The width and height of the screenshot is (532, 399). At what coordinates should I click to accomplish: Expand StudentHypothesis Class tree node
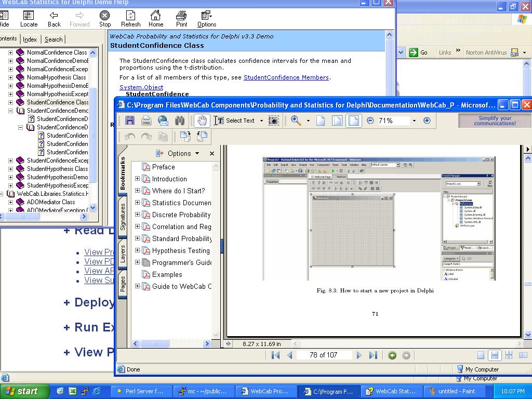coord(10,169)
